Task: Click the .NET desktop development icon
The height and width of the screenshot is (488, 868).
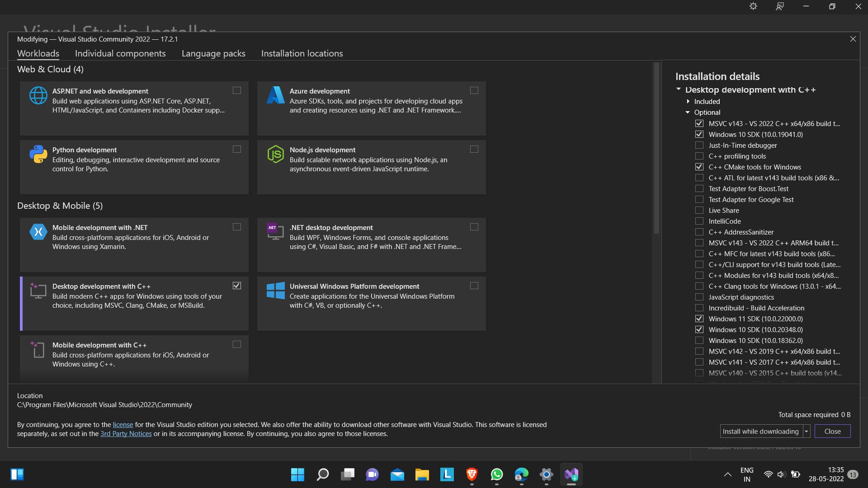Action: click(275, 232)
